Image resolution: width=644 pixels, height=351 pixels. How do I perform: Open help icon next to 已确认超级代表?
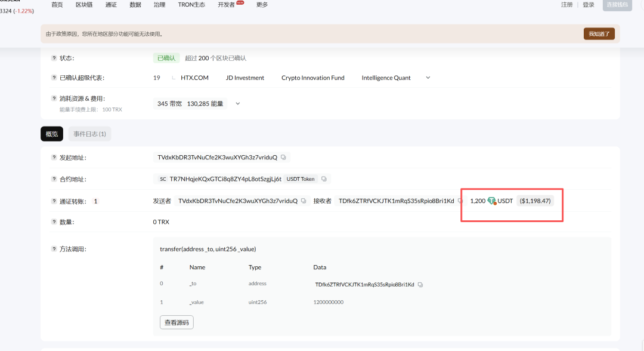click(54, 78)
